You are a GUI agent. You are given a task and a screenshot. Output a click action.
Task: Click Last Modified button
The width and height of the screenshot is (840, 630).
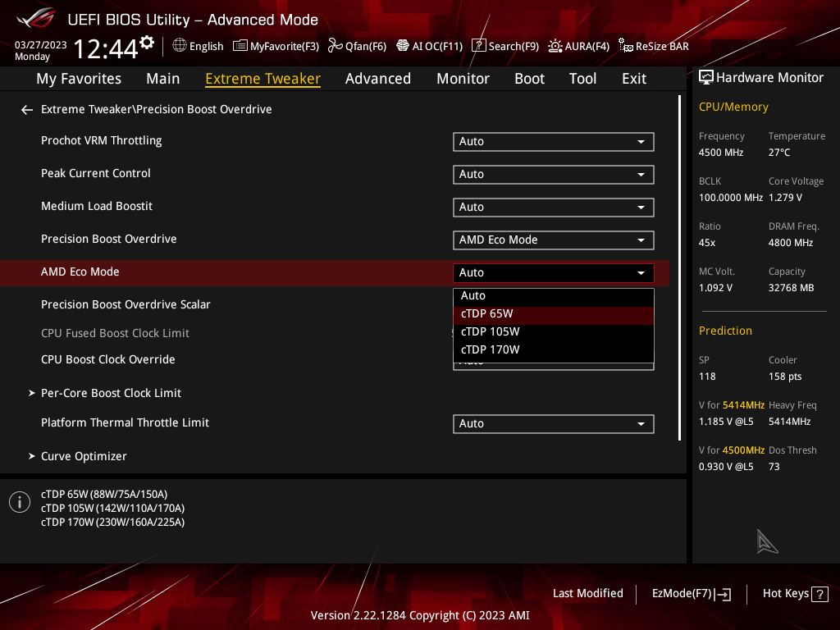click(587, 594)
